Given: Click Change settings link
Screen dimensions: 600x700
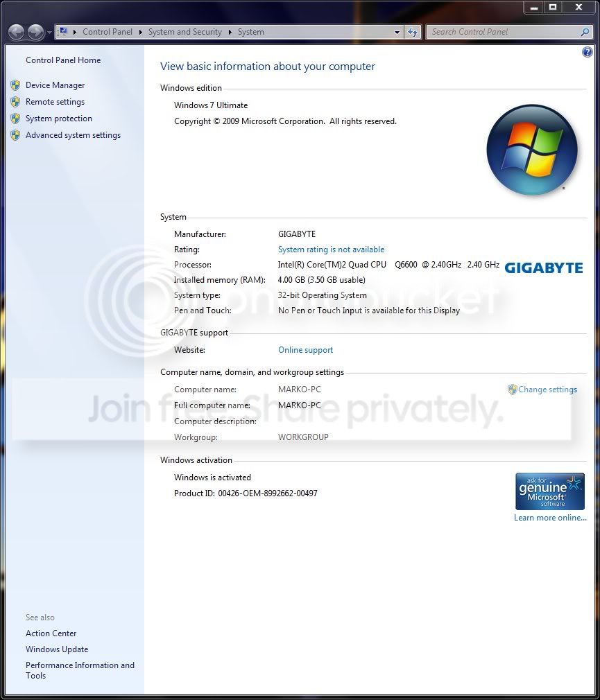Looking at the screenshot, I should [x=547, y=390].
